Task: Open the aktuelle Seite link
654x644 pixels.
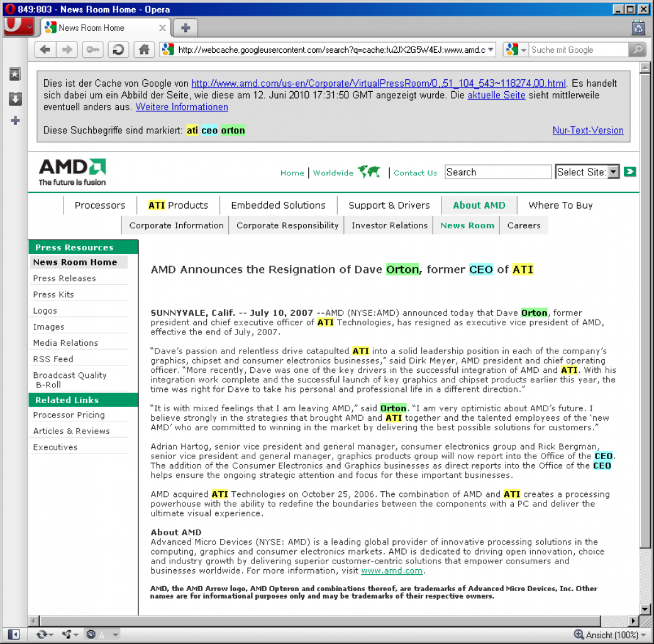Action: pyautogui.click(x=496, y=95)
